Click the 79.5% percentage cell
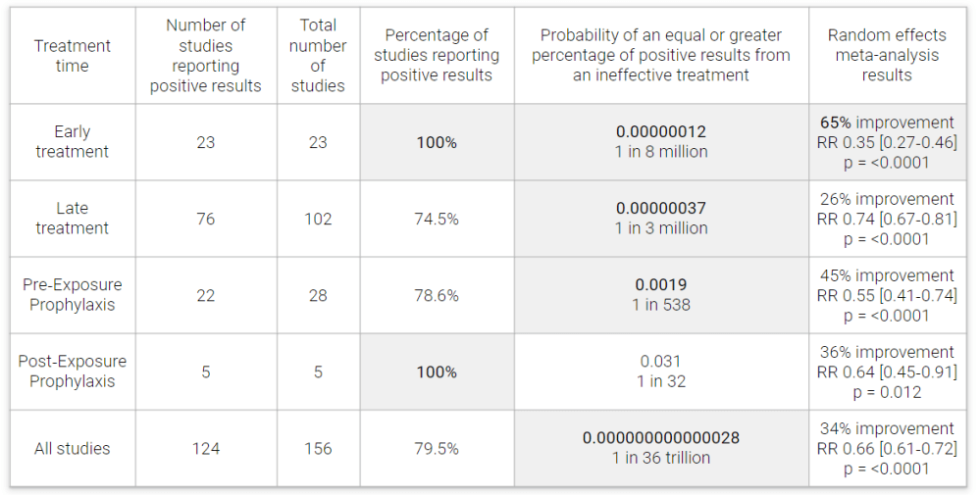Image resolution: width=980 pixels, height=495 pixels. coord(437,448)
